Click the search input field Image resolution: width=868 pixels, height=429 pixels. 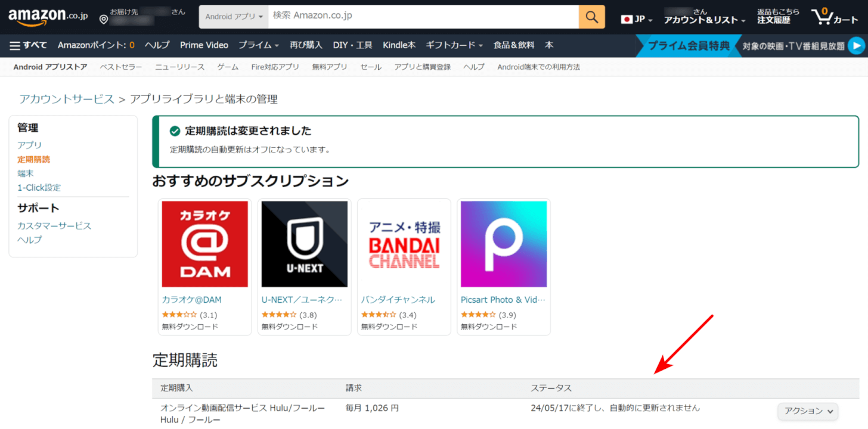(x=423, y=17)
